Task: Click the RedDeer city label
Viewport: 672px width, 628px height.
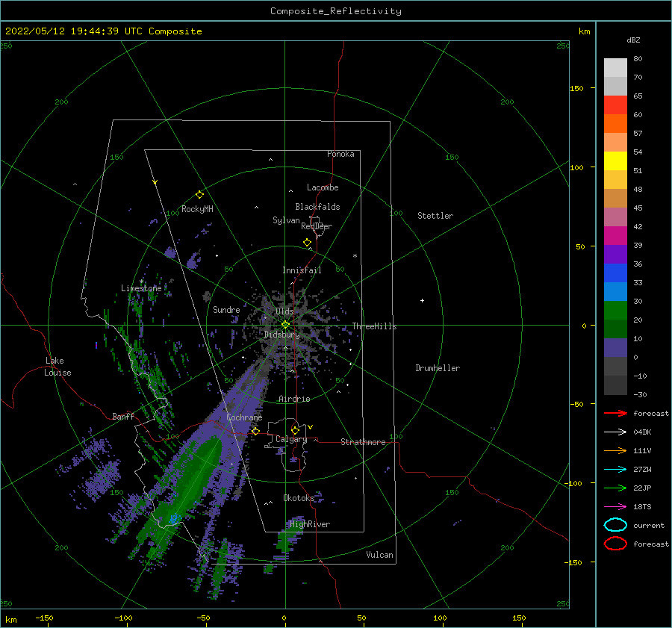Action: pyautogui.click(x=317, y=226)
